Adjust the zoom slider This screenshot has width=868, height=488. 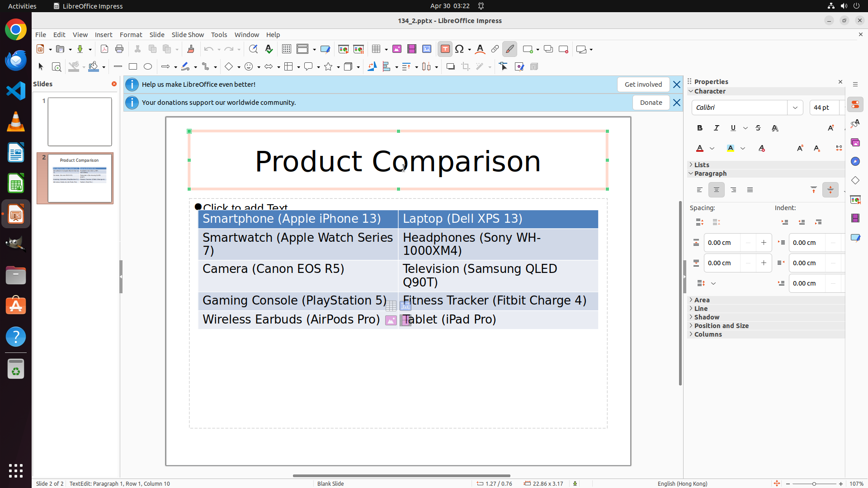point(814,484)
